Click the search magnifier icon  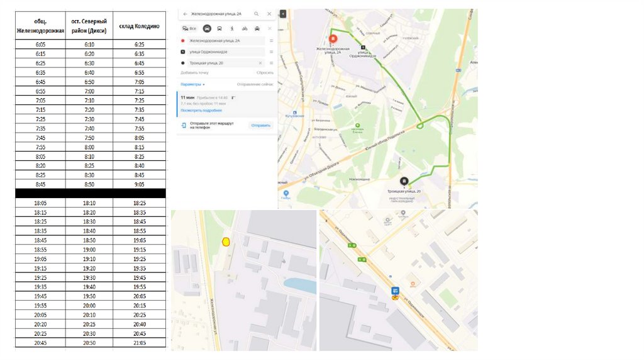point(257,14)
